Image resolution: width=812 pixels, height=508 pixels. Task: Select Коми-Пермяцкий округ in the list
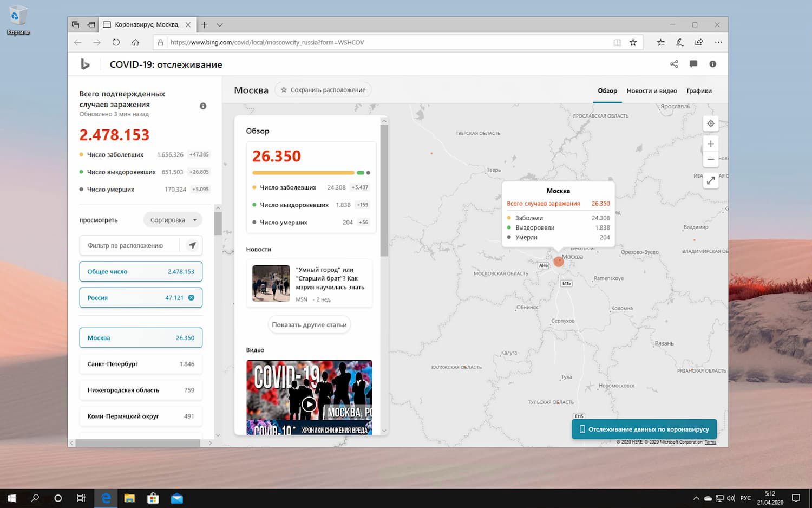[x=141, y=416]
